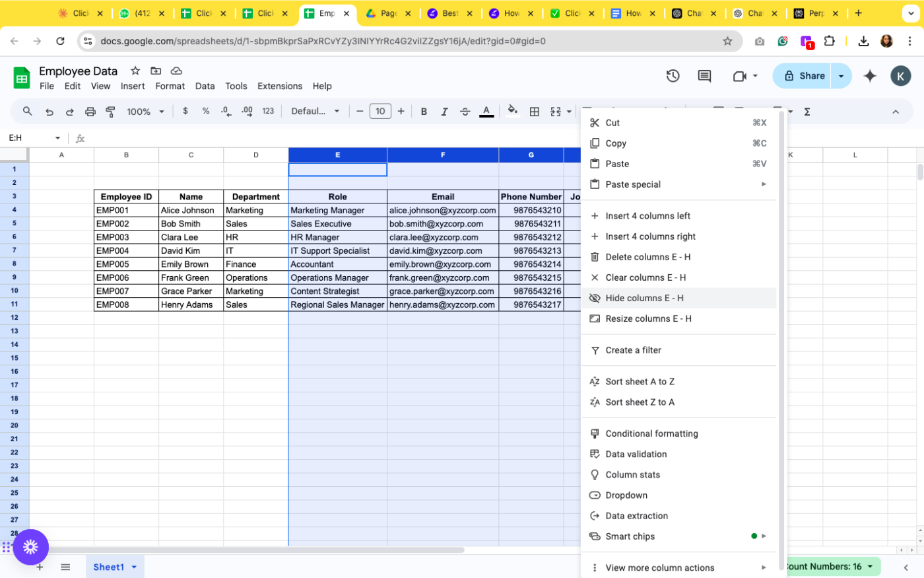The height and width of the screenshot is (578, 924).
Task: Decrease decimal places
Action: [x=224, y=111]
